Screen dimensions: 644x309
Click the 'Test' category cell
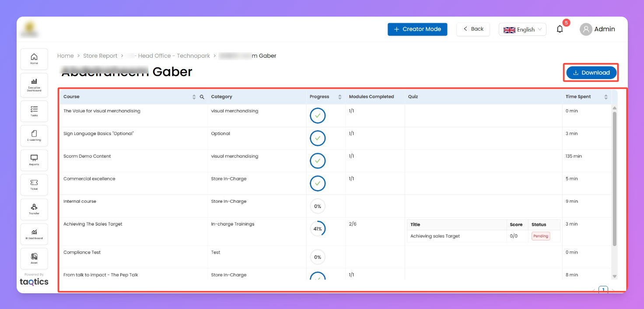click(x=216, y=253)
